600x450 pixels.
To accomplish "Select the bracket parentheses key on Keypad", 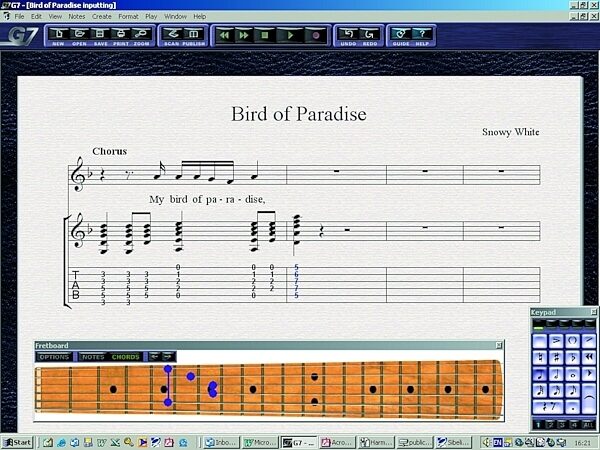I will point(572,340).
